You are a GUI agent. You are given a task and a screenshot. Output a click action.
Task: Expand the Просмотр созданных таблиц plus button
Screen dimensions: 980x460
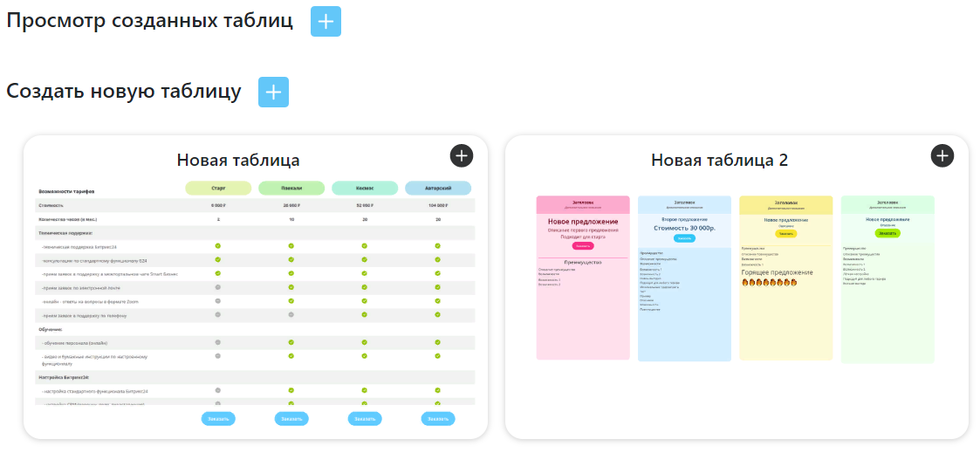tap(326, 21)
